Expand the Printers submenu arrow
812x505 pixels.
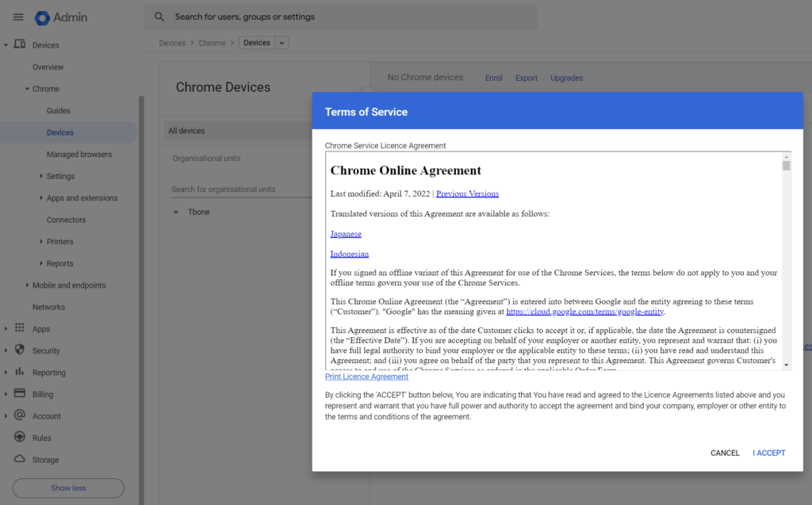[x=41, y=241]
